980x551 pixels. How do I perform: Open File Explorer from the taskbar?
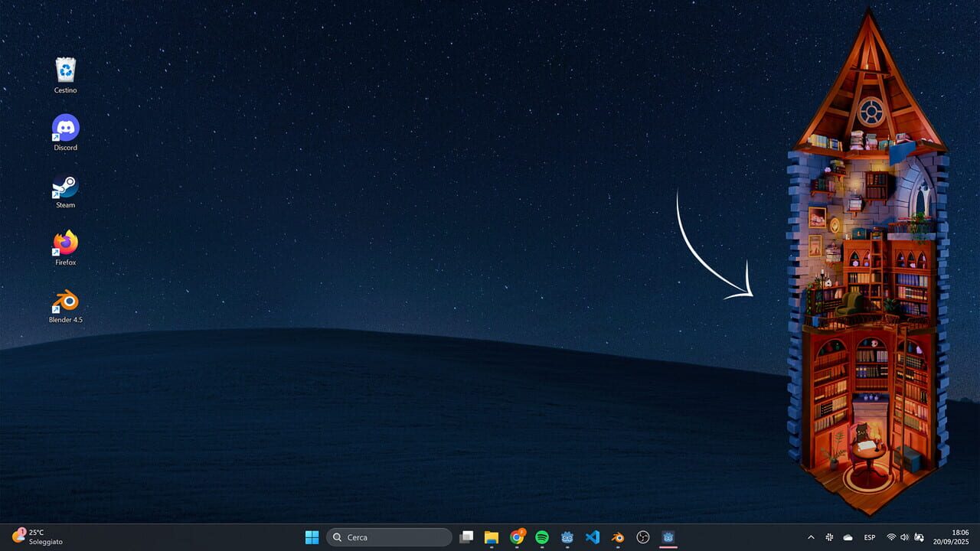491,536
